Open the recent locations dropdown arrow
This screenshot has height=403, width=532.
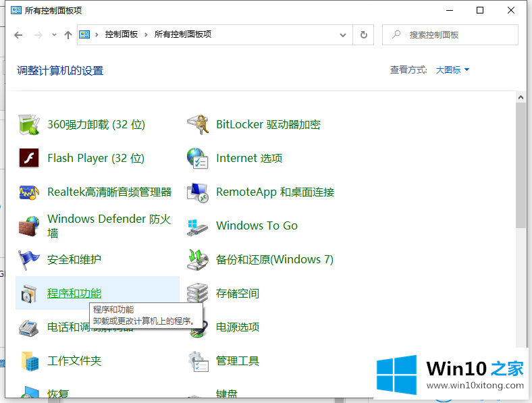pos(54,34)
